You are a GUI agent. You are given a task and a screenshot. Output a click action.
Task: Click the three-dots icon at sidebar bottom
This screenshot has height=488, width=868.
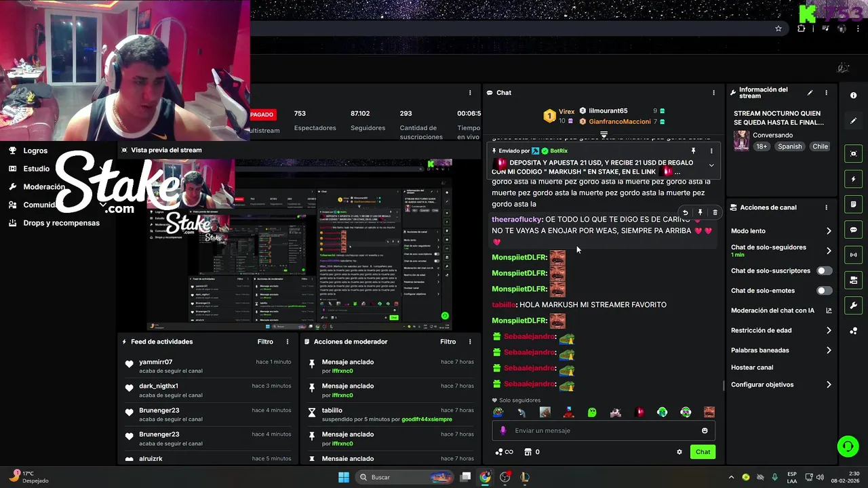[x=853, y=331]
